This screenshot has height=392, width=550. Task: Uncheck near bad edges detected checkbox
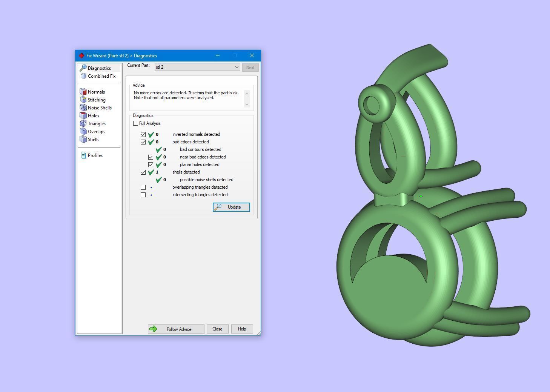151,157
